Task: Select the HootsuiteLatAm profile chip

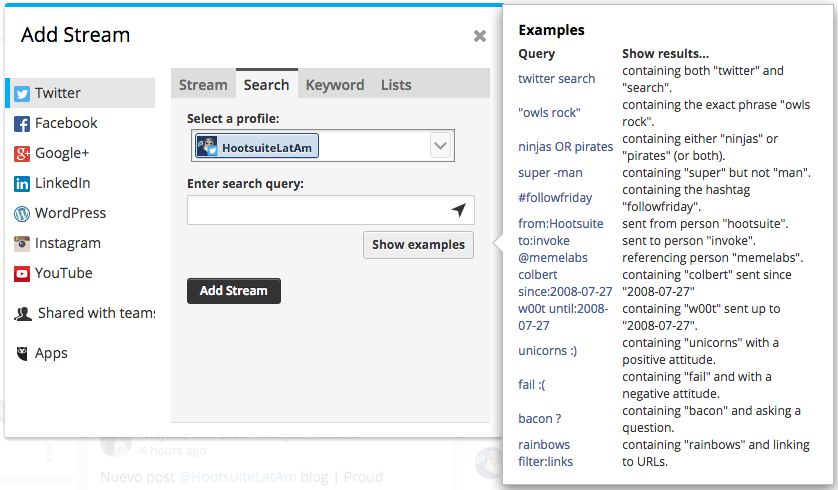Action: pyautogui.click(x=257, y=146)
